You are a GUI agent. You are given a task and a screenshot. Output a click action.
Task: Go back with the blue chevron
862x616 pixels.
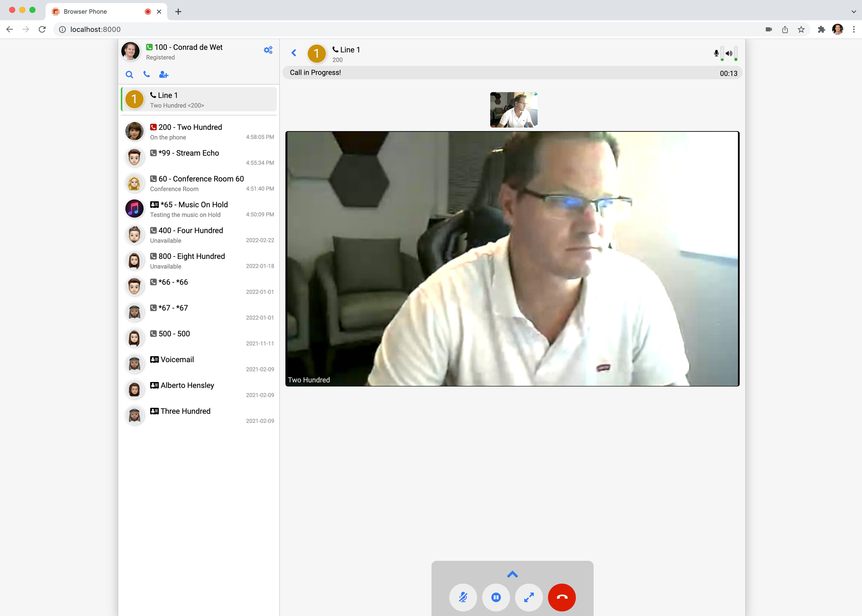click(x=294, y=53)
